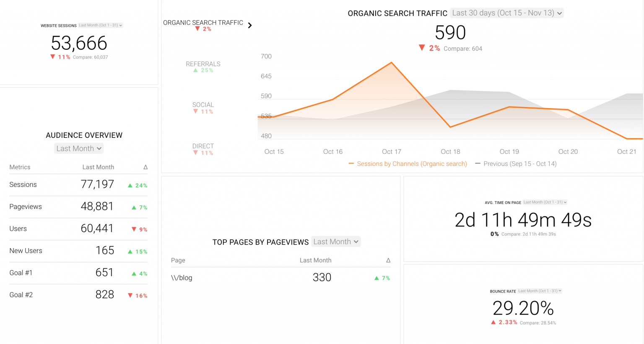
Task: Toggle the Sessions by Channels legend series
Action: [408, 163]
